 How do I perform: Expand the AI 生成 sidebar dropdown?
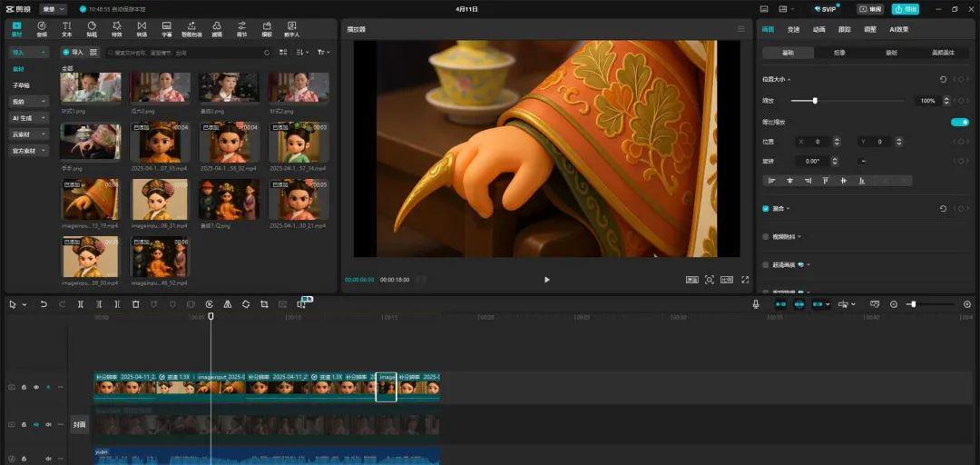(x=29, y=118)
